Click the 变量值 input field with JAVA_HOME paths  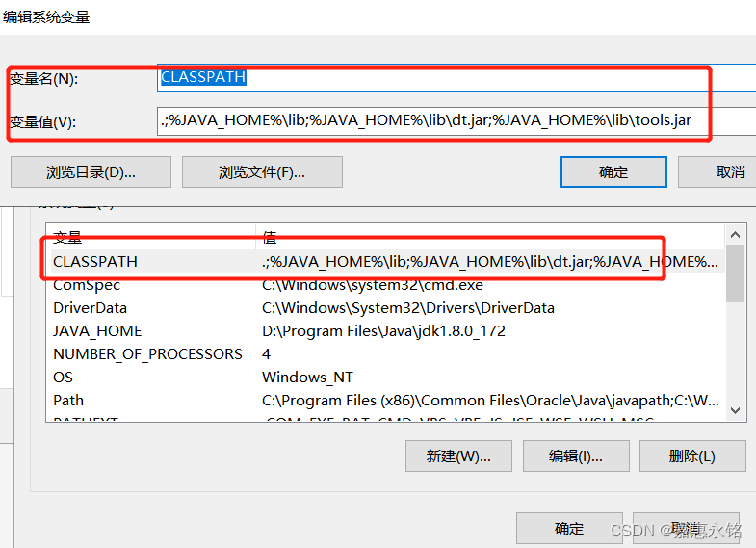coord(456,120)
